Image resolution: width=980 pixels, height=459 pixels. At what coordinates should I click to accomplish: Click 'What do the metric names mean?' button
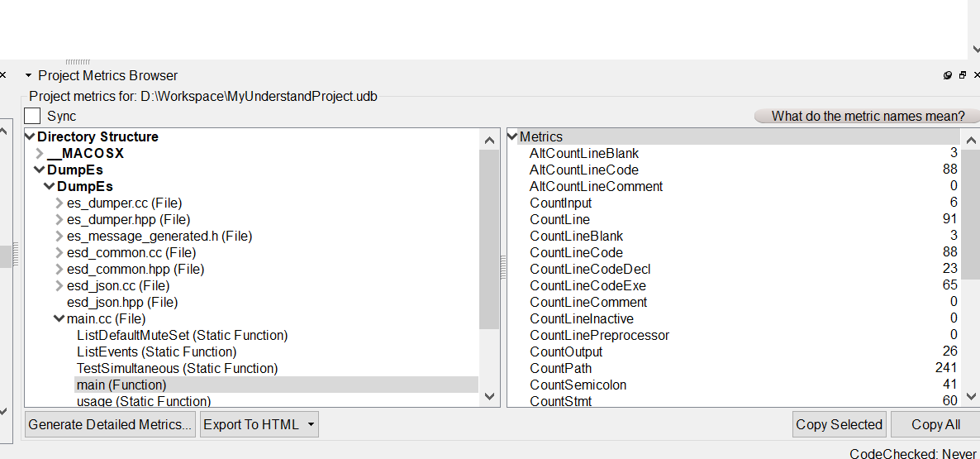coord(868,116)
